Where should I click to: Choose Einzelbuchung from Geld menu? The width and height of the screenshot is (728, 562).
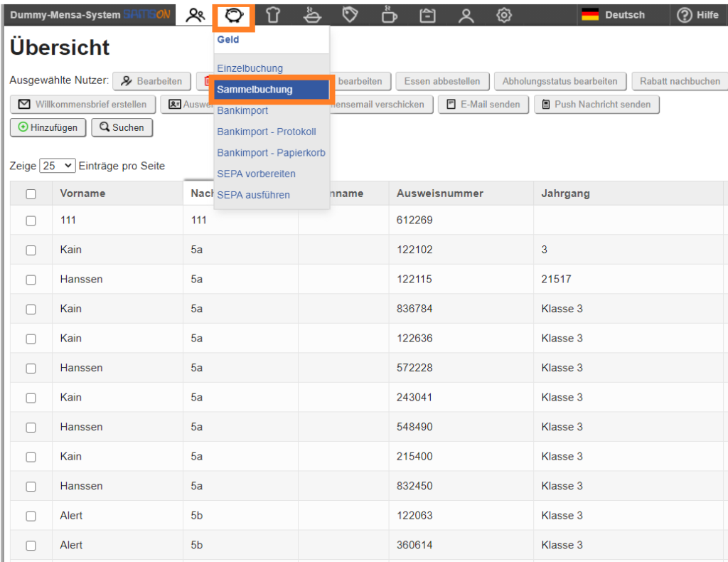[250, 68]
